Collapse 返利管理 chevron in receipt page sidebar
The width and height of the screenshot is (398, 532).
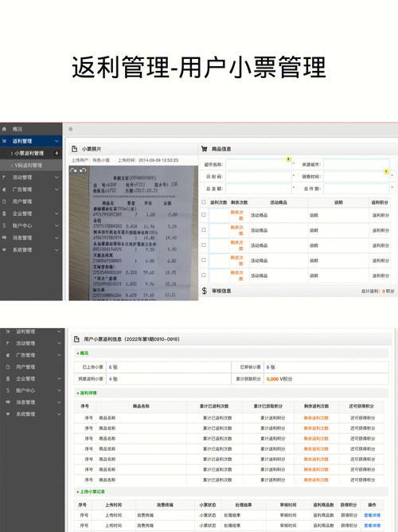point(57,141)
